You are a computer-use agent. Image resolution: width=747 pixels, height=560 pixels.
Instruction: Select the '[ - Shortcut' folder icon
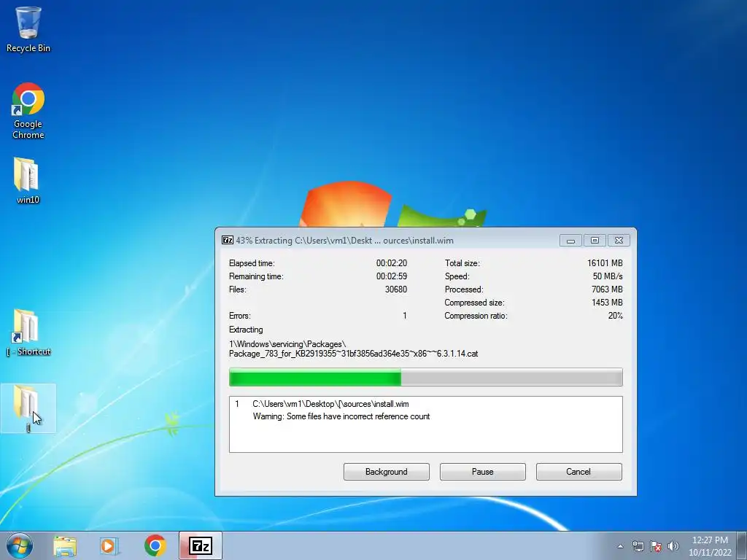(28, 332)
